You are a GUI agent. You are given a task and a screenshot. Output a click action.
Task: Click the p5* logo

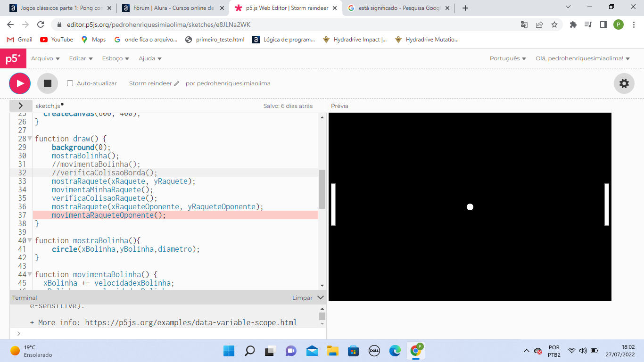tap(13, 58)
